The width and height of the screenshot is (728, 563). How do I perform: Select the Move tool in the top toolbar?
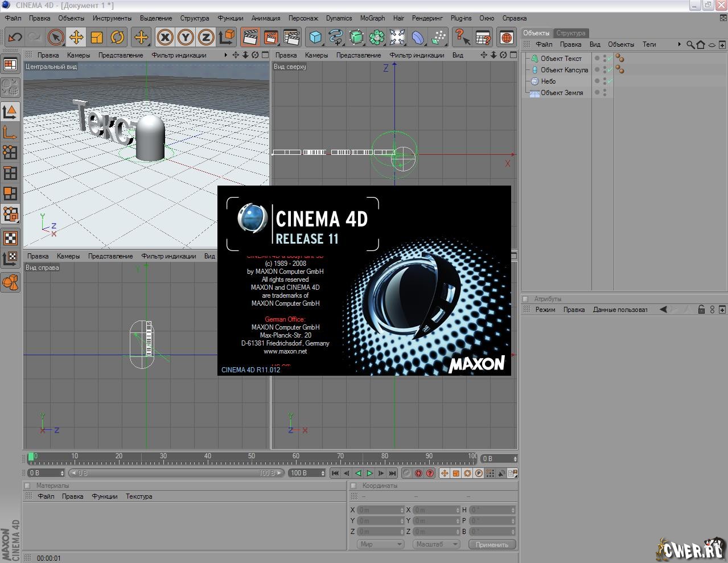click(x=76, y=38)
